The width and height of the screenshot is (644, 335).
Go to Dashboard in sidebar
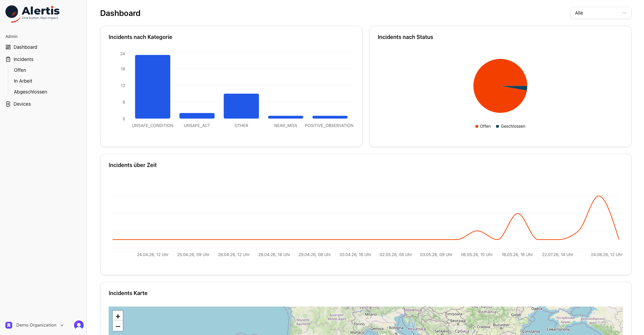[x=25, y=47]
